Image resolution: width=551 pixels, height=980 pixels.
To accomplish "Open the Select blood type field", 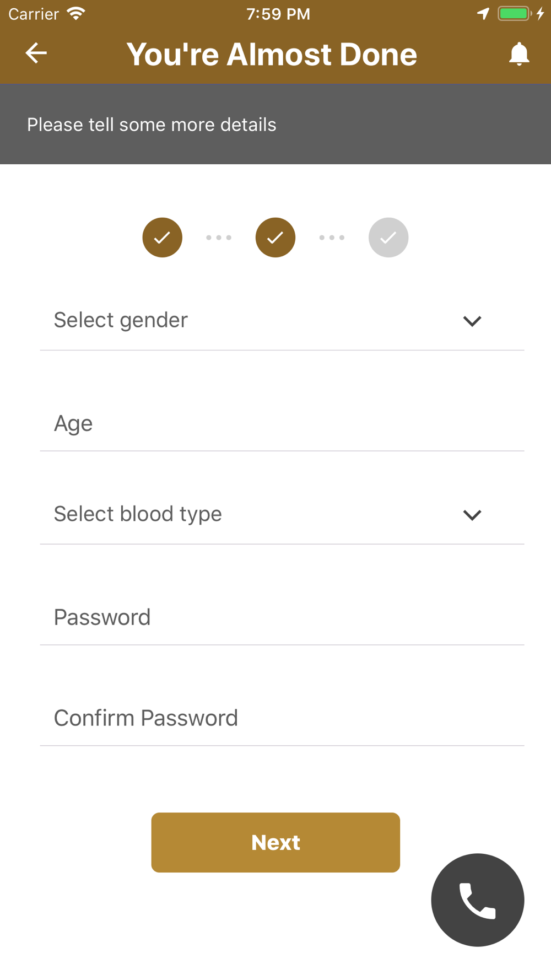I will (x=282, y=515).
